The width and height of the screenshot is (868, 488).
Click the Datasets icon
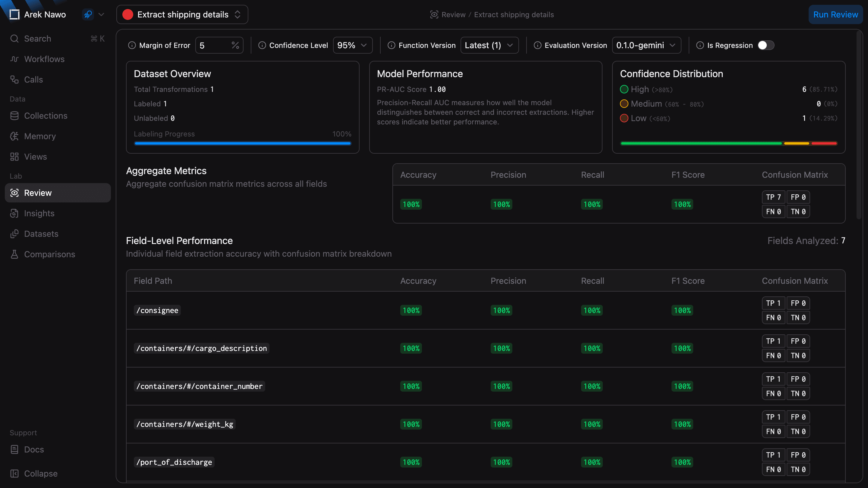click(14, 234)
